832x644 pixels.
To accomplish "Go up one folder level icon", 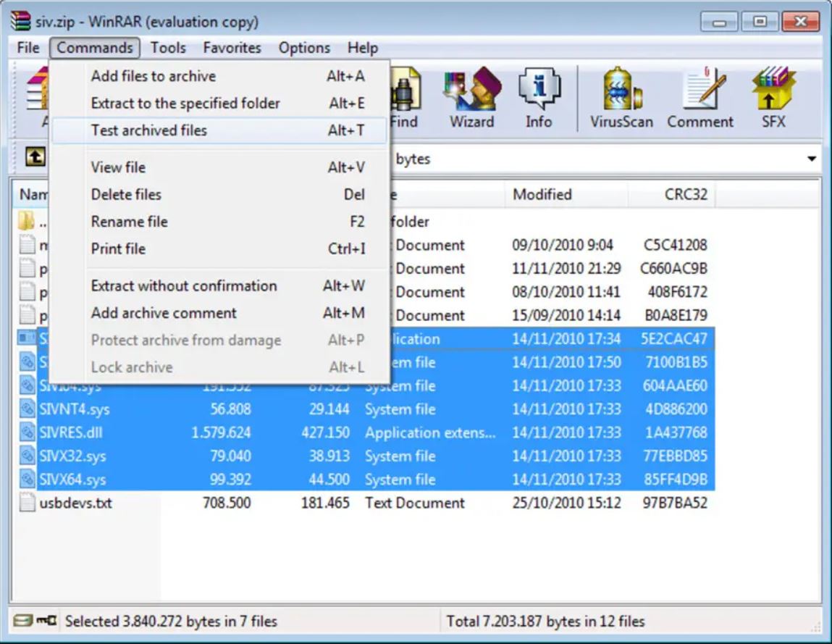I will 35,156.
